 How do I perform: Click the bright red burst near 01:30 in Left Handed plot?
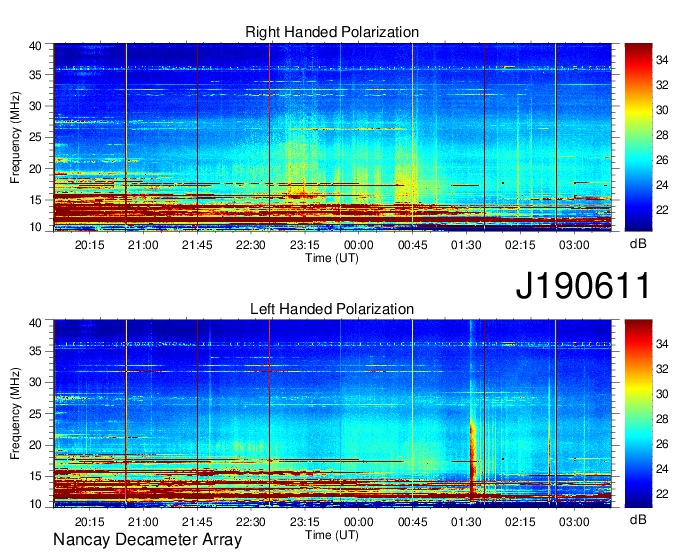(472, 455)
